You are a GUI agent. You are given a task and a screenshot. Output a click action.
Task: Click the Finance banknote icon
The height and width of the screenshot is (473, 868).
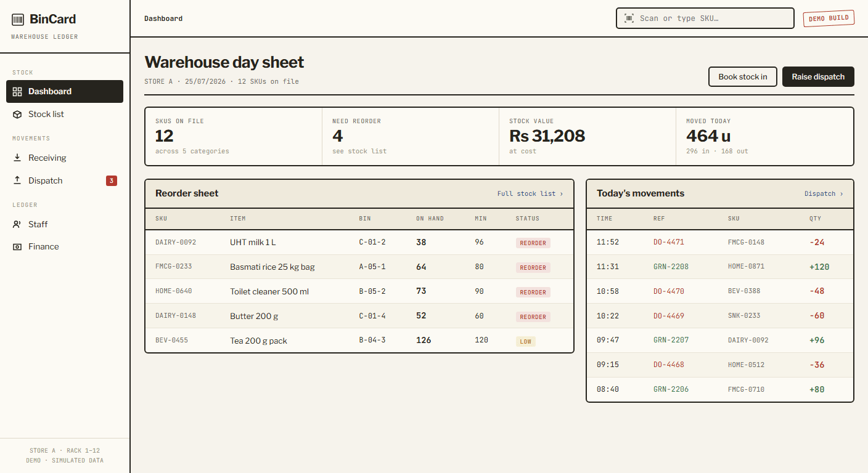point(17,246)
